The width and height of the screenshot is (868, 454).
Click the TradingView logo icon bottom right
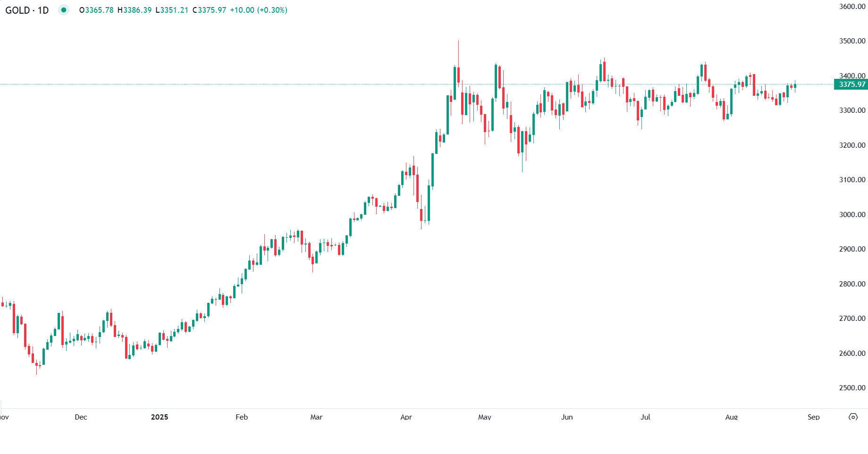(853, 417)
